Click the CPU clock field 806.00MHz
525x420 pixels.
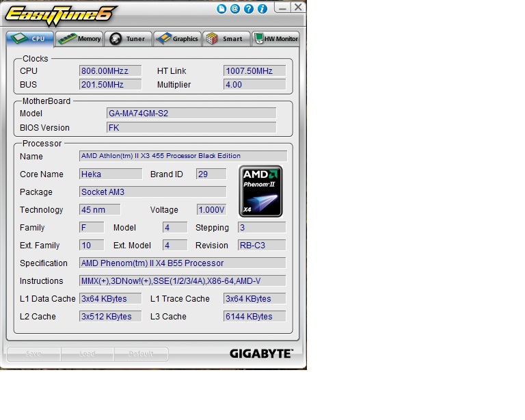[x=111, y=71]
